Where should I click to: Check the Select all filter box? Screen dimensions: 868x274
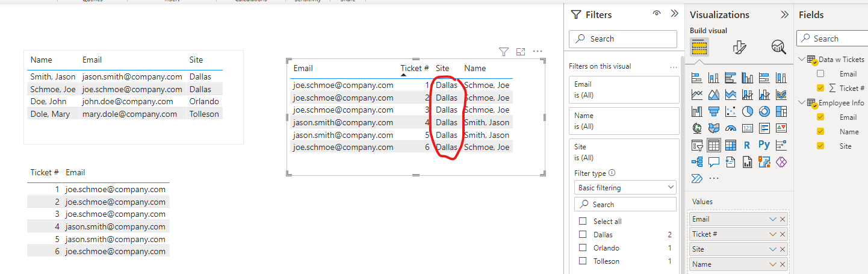(x=582, y=222)
